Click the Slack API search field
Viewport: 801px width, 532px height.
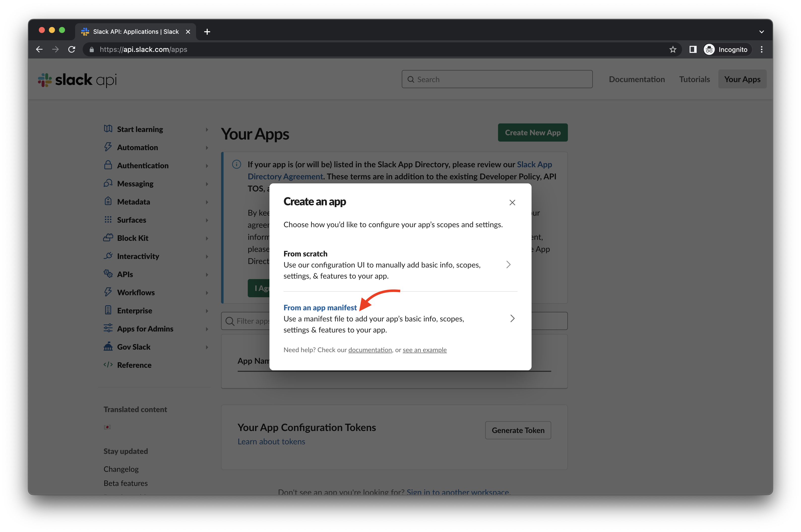497,79
